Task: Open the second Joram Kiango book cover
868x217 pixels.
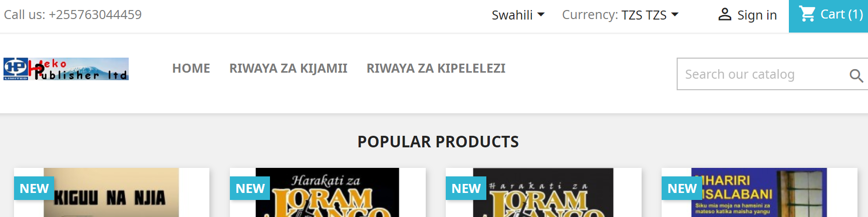Action: [327, 192]
